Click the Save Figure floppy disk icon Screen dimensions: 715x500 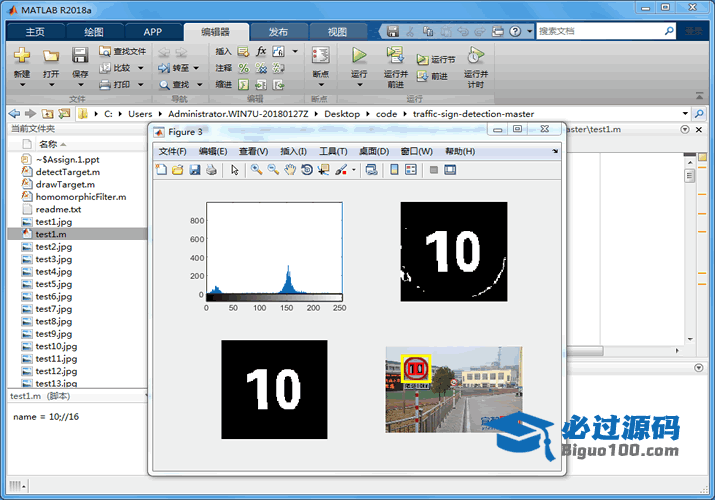point(195,170)
